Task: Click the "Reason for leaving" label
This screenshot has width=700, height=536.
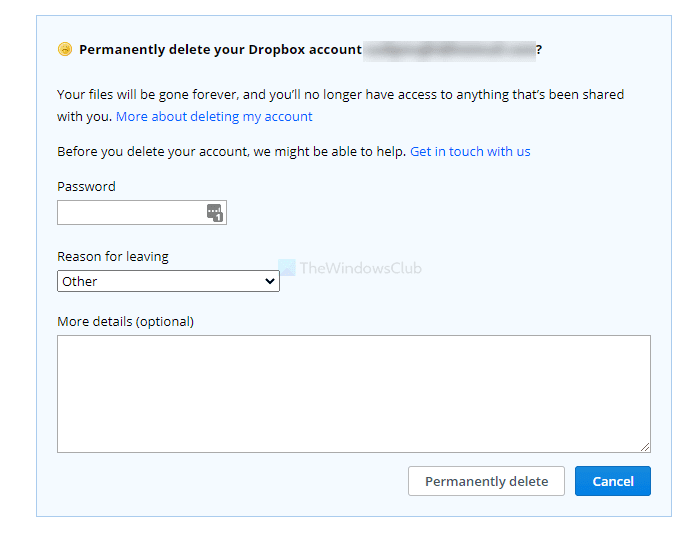Action: coord(113,257)
